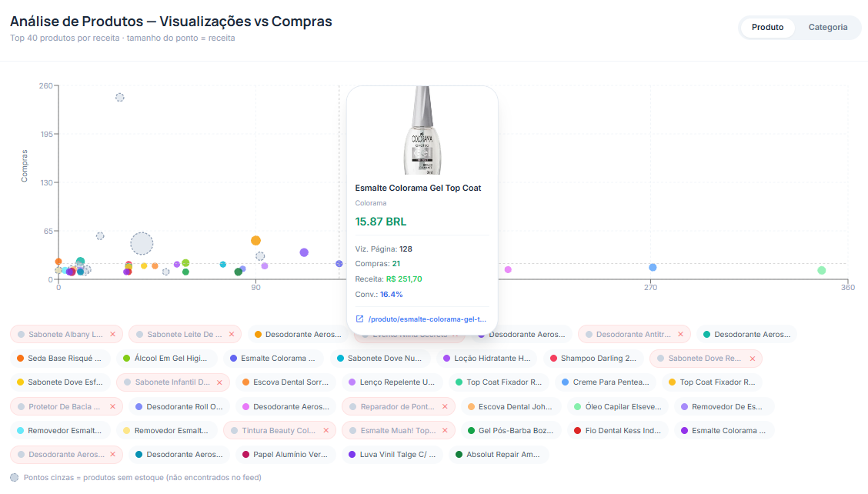868x494 pixels.
Task: Click the price 15.87 BRL in the tooltip
Action: (x=381, y=222)
